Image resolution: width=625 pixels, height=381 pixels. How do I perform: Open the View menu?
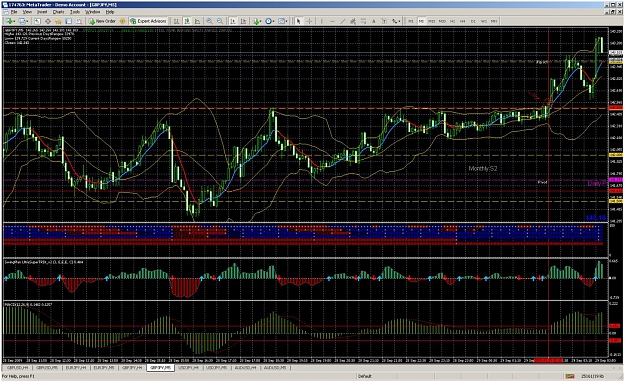[x=27, y=12]
